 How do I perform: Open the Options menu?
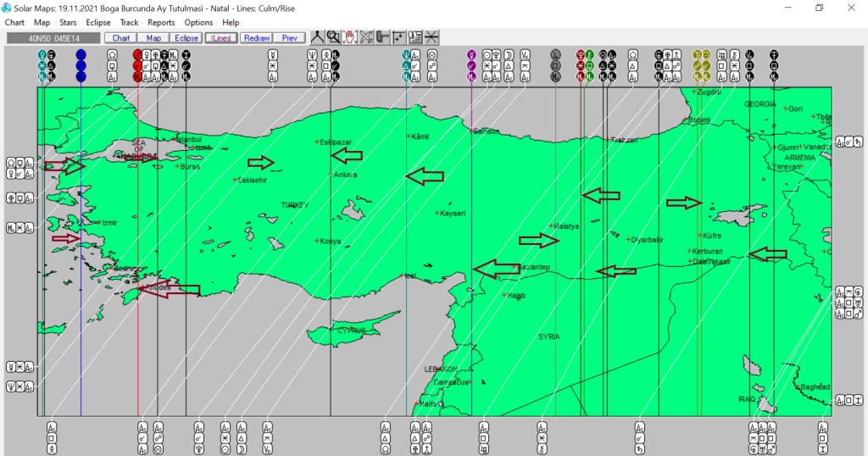198,23
